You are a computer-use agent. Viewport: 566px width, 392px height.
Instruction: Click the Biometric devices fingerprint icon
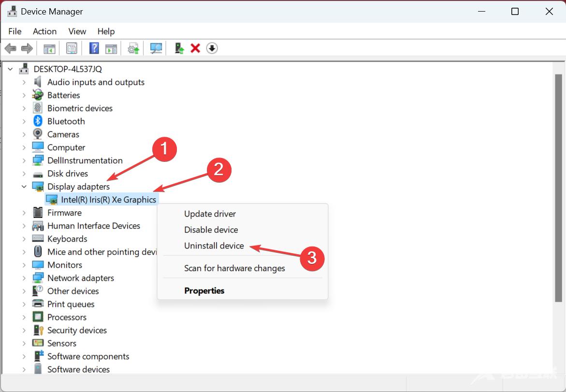[38, 108]
